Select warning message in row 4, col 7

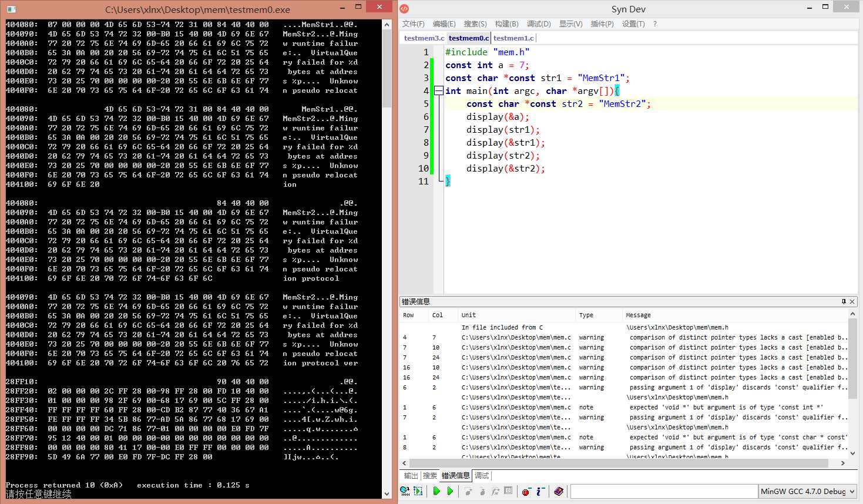tap(624, 338)
